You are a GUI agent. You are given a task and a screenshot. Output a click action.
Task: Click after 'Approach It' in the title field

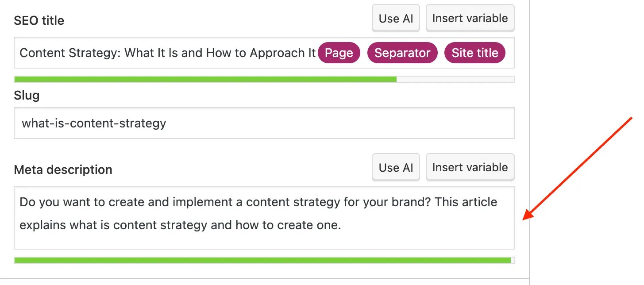click(x=316, y=53)
